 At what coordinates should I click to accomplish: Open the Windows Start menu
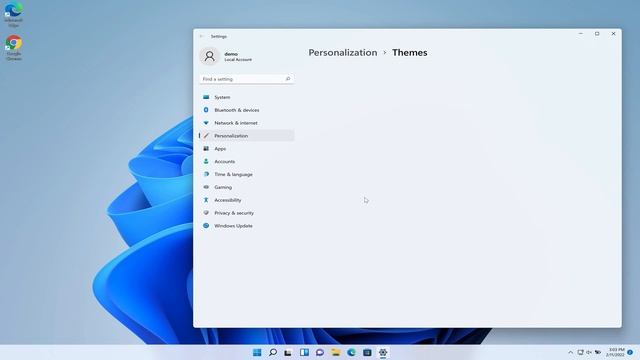(x=257, y=352)
